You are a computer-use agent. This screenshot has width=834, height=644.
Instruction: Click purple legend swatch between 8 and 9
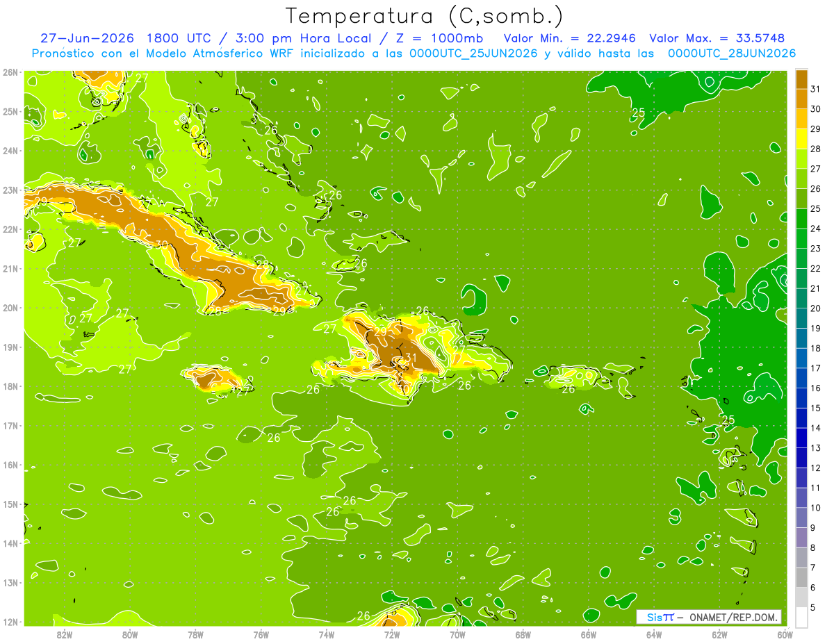(801, 538)
